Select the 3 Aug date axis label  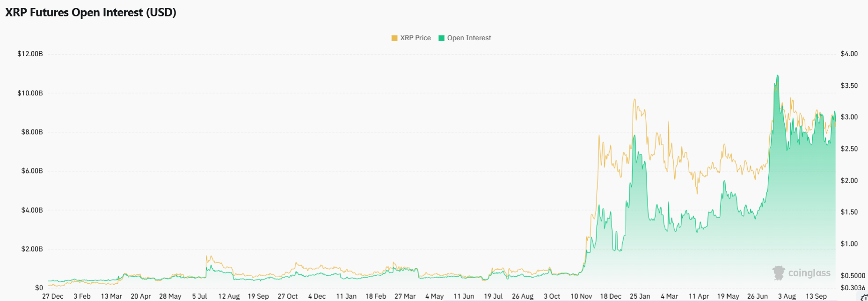coord(787,296)
